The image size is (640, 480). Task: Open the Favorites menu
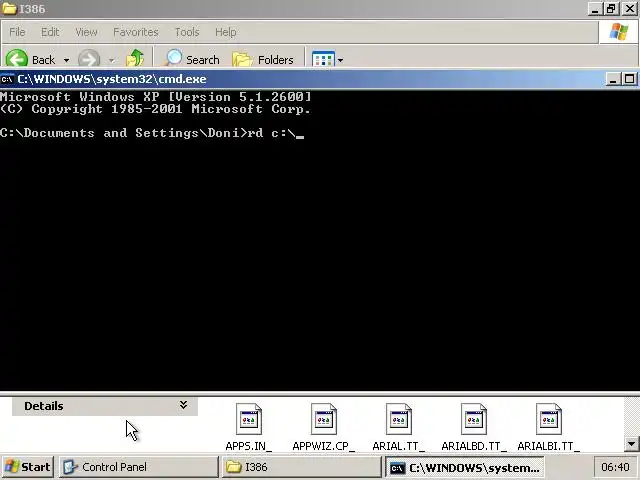pyautogui.click(x=136, y=32)
